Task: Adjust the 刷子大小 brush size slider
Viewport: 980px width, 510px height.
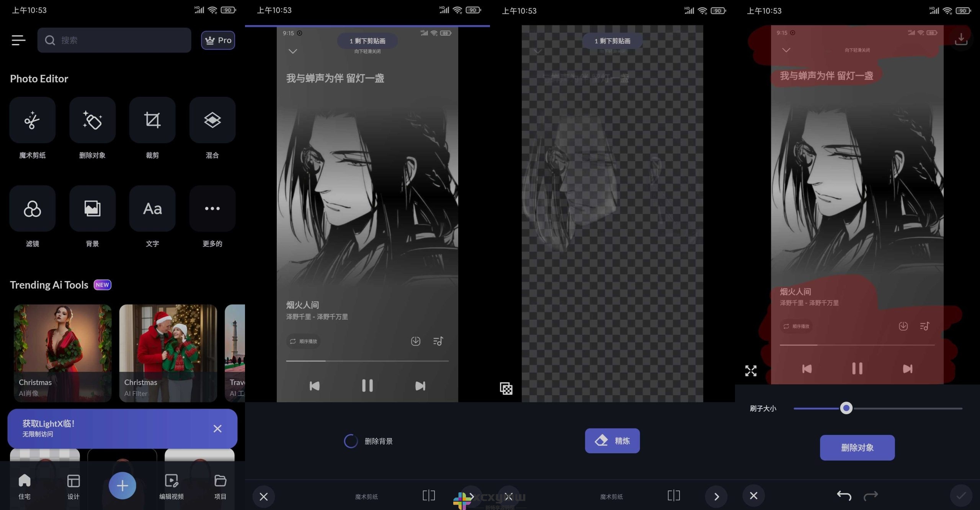Action: pos(846,408)
